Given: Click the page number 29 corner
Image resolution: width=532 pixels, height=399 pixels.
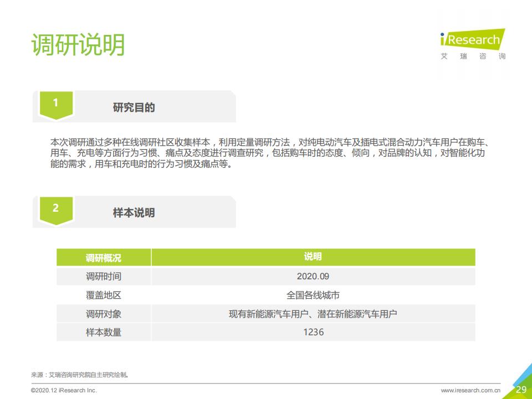Looking at the screenshot, I should [x=521, y=390].
